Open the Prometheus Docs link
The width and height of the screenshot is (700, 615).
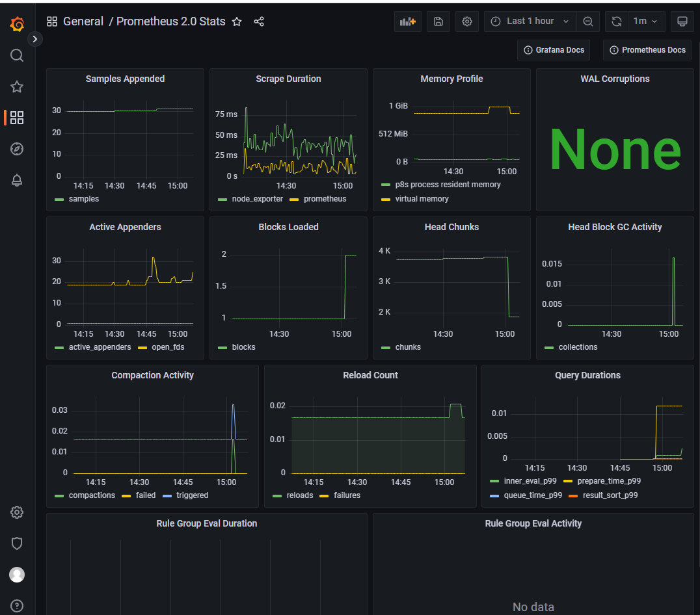click(647, 50)
